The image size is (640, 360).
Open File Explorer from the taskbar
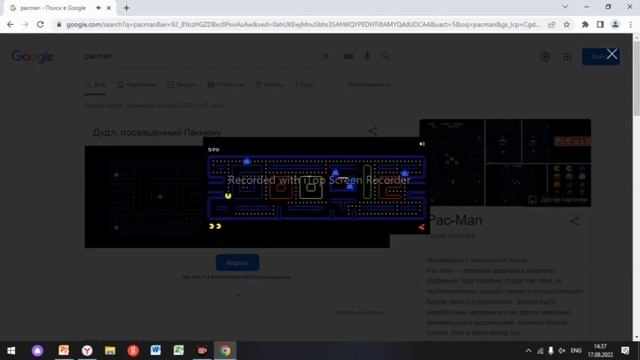coord(110,350)
